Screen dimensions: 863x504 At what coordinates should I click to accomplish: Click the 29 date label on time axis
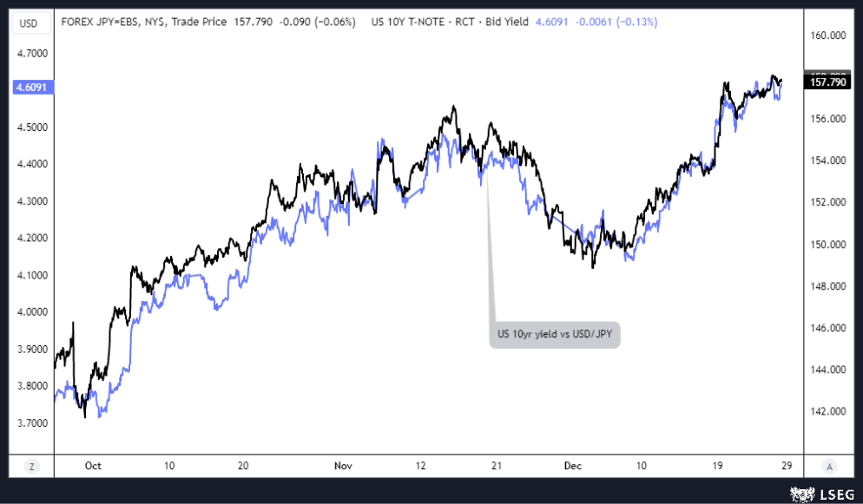(x=787, y=466)
